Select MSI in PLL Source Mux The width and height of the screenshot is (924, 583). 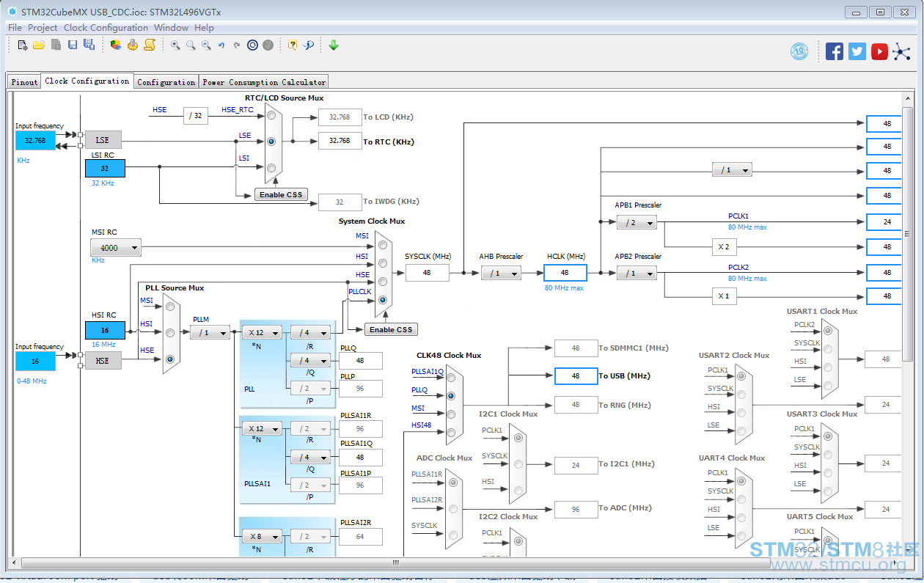170,307
